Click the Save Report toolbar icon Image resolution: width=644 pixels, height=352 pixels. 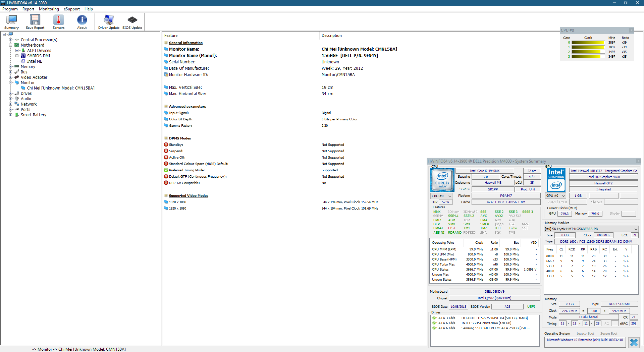coord(35,22)
